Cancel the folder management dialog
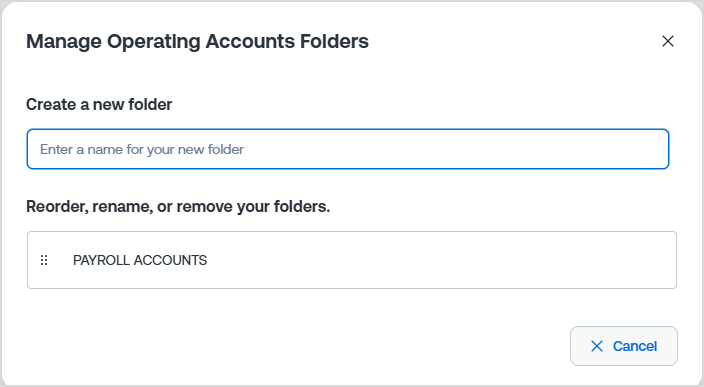 [x=624, y=346]
